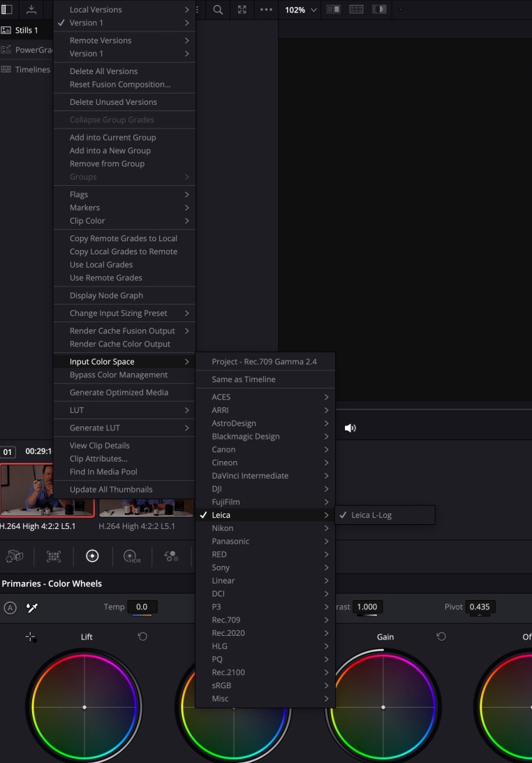
Task: Click the white balance eyedropper icon
Action: point(31,607)
